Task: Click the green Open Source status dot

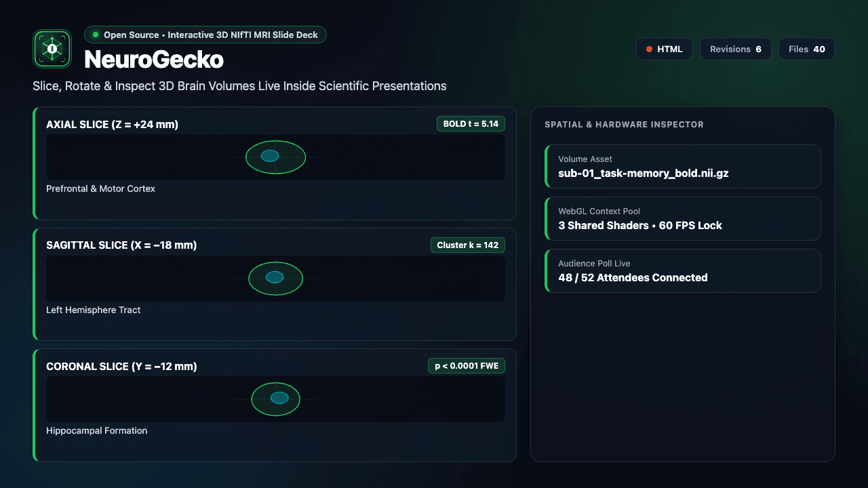Action: coord(96,35)
